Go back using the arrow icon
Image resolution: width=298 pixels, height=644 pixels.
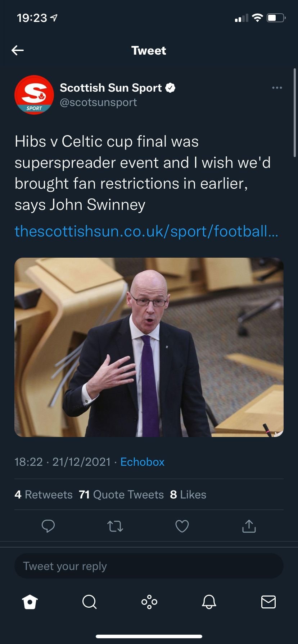coord(18,50)
